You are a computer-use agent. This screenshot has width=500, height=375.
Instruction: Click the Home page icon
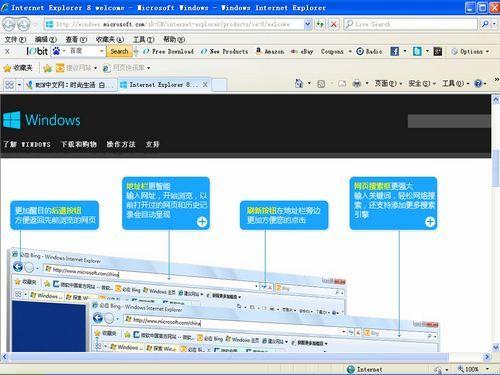coord(299,83)
